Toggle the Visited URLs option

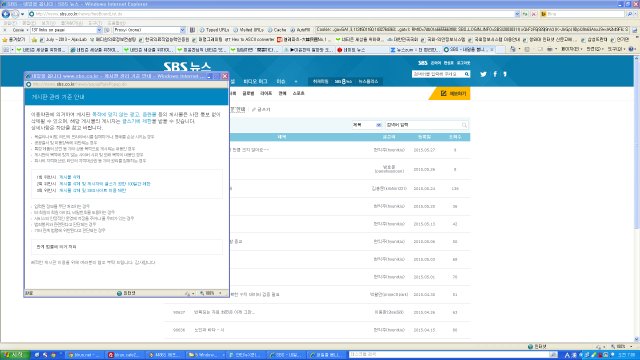coord(249,30)
